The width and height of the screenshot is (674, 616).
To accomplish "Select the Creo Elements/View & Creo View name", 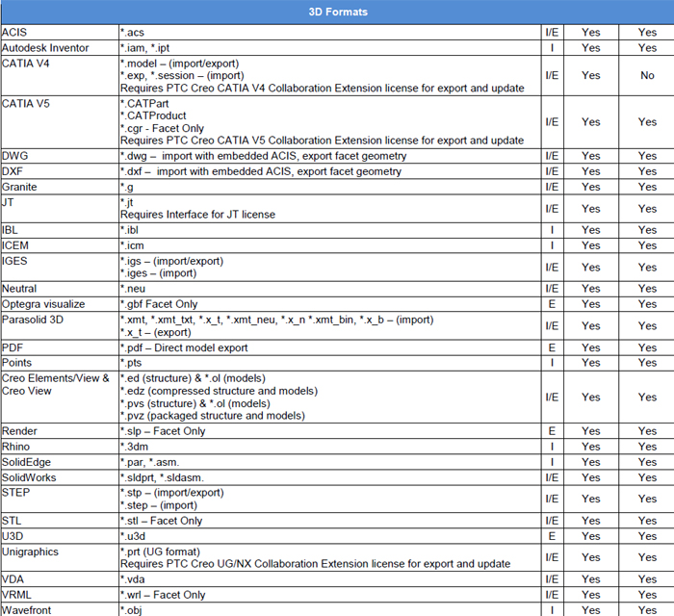I will point(56,384).
